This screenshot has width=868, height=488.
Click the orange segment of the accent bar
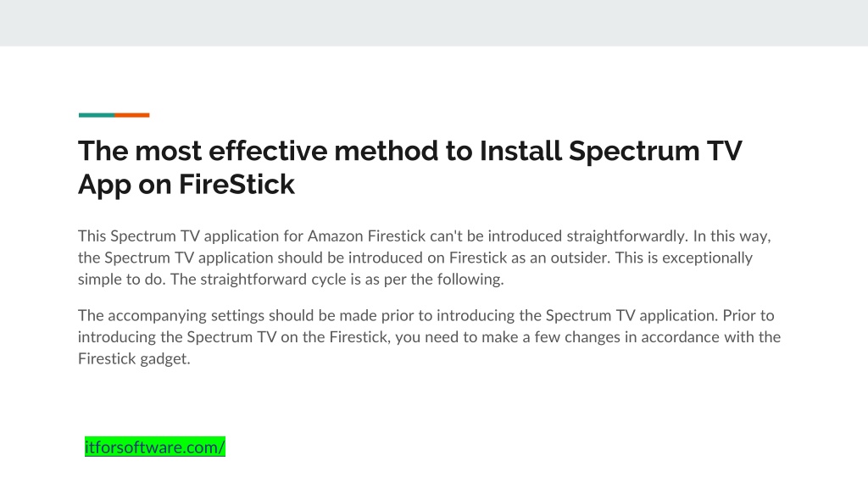coord(132,115)
